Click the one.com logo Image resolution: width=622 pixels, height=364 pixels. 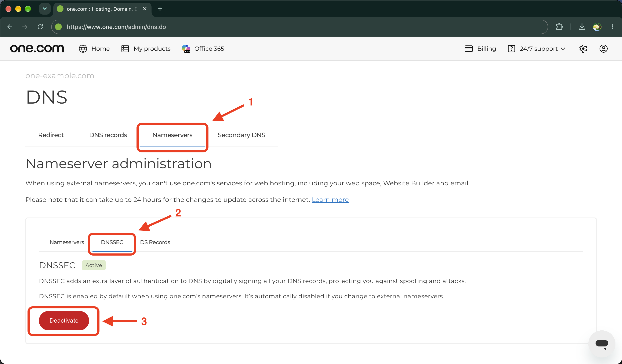(37, 49)
